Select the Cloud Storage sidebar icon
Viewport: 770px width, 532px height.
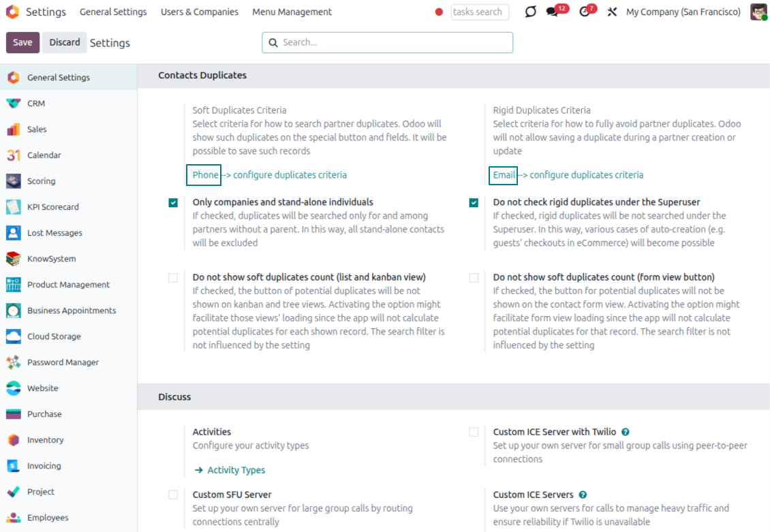pyautogui.click(x=13, y=337)
